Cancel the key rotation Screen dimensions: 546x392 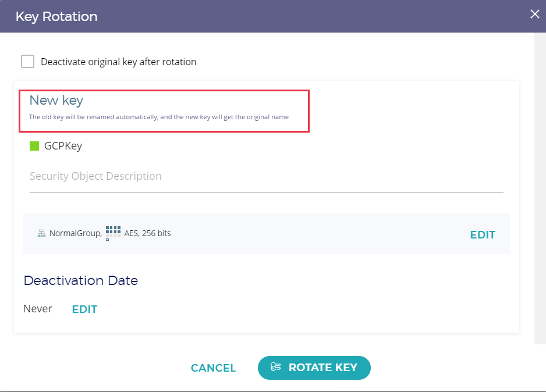coord(213,368)
